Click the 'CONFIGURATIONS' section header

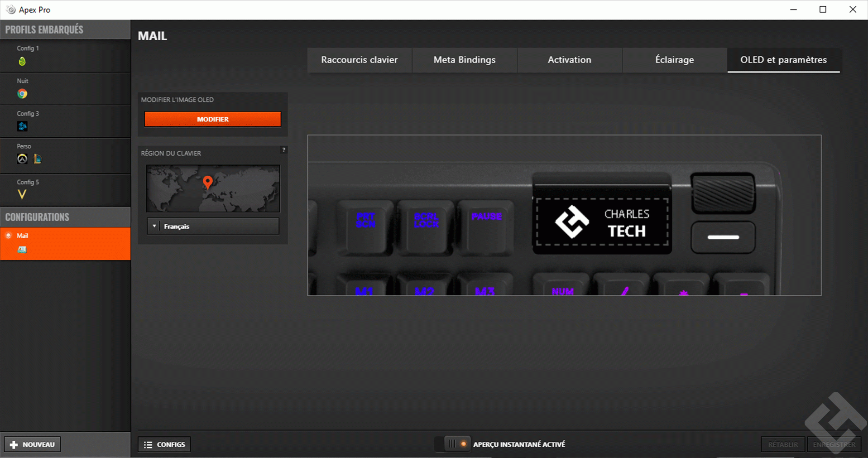tap(37, 217)
